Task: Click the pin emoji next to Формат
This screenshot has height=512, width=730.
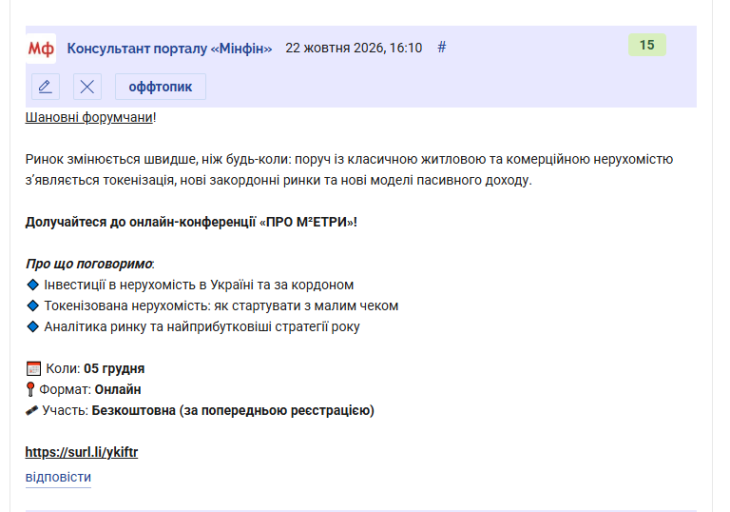Action: tap(30, 389)
